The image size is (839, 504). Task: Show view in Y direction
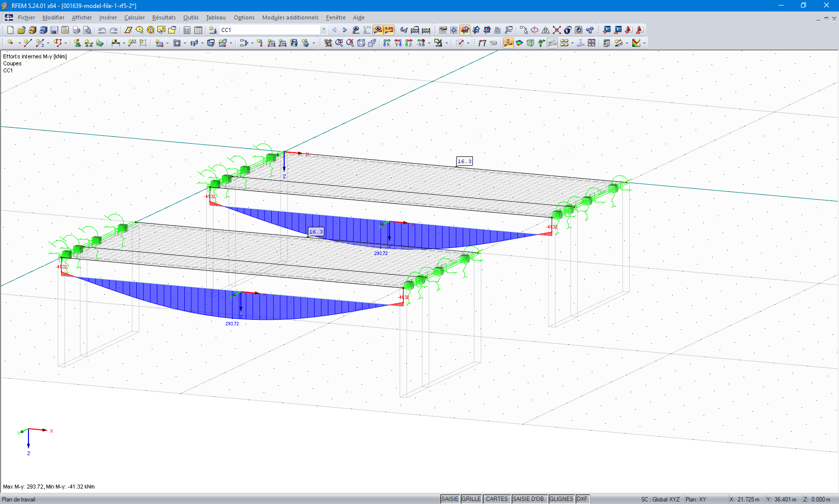coord(398,43)
